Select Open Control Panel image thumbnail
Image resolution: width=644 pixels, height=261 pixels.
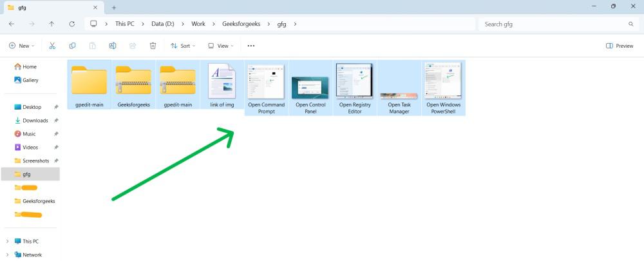pyautogui.click(x=310, y=88)
